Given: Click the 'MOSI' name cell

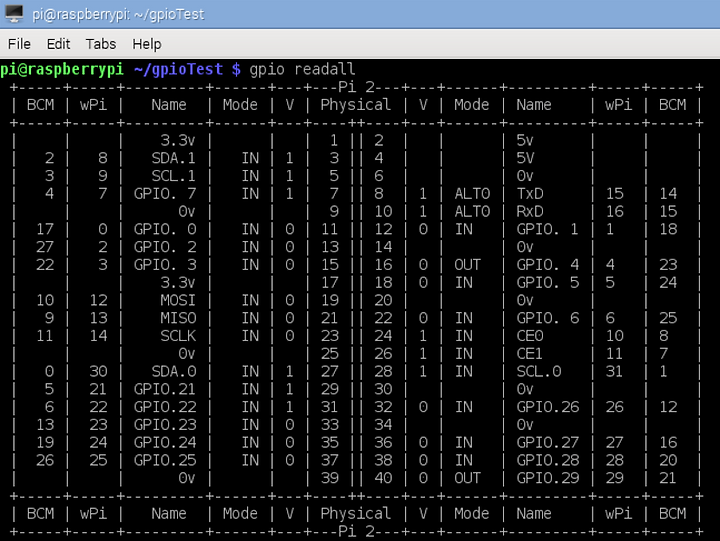Looking at the screenshot, I should click(x=178, y=300).
